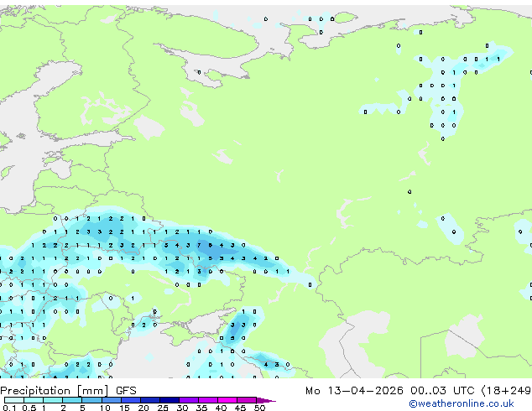Select the 20–25 mm legend swatch
The height and width of the screenshot is (411, 532).
pos(150,400)
